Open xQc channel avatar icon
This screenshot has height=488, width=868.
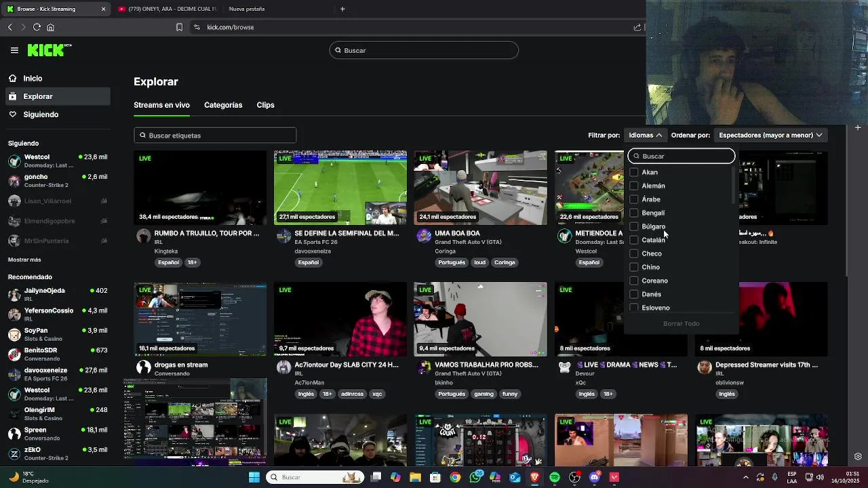click(x=564, y=367)
